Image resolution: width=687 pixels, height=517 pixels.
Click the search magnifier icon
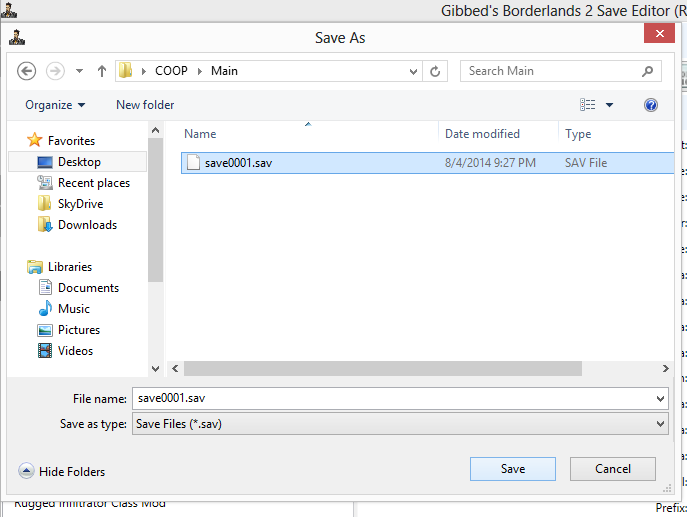[x=647, y=71]
